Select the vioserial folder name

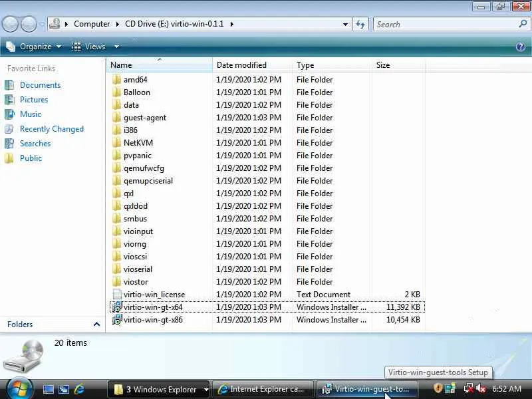tap(138, 269)
